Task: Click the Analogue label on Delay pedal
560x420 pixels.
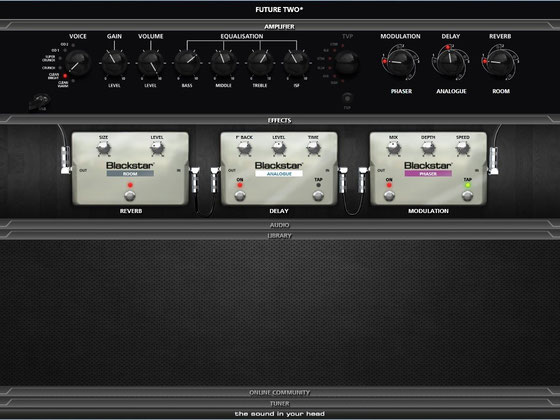Action: (279, 174)
